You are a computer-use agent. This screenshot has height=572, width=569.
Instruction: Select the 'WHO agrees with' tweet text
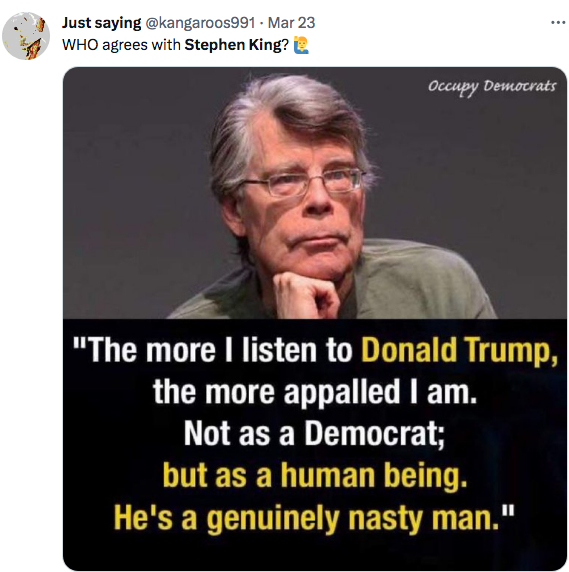coord(121,45)
